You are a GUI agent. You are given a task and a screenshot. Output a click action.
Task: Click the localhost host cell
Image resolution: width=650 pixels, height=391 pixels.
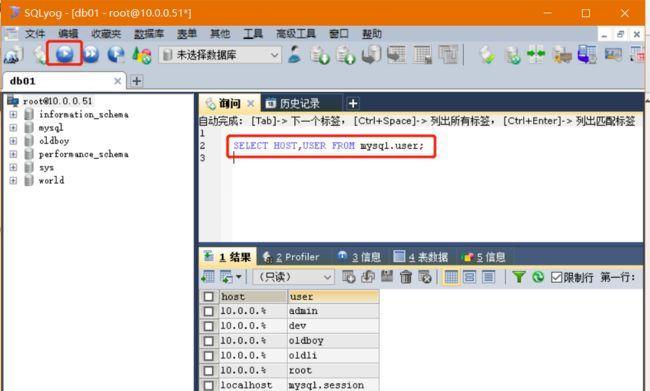(253, 385)
